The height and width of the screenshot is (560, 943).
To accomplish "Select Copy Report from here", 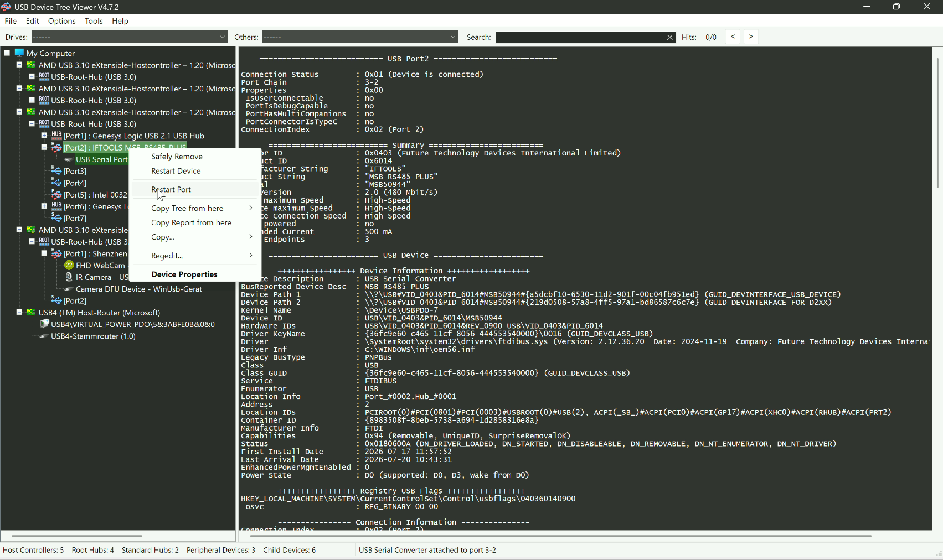I will (195, 222).
